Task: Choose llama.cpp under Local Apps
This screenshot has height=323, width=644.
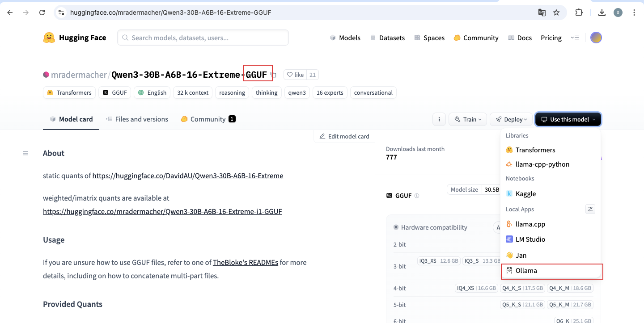Action: pos(551,224)
